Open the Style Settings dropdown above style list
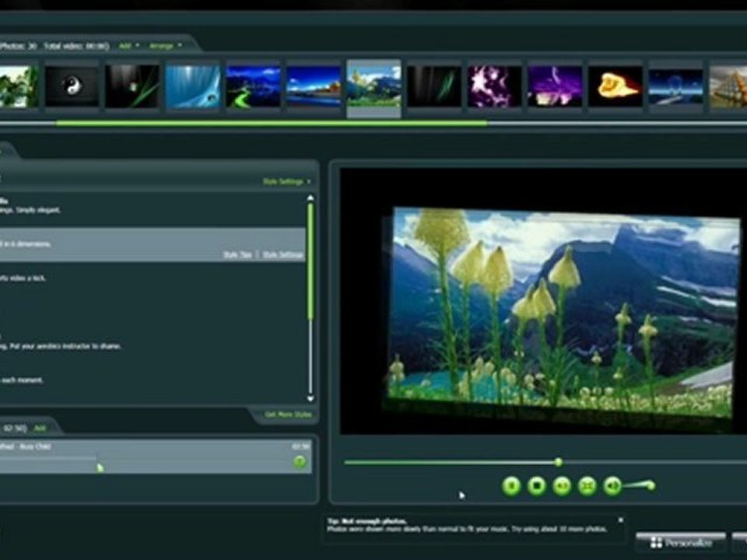This screenshot has height=560, width=747. click(286, 181)
